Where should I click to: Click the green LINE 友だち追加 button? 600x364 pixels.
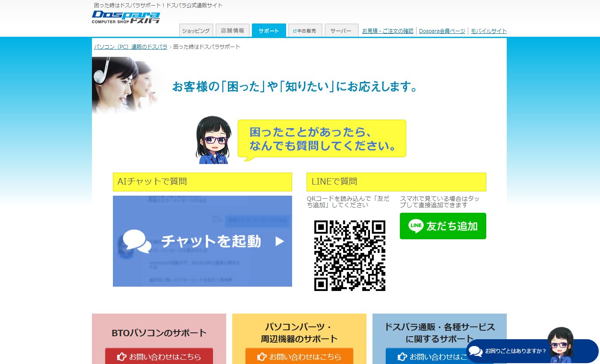coord(443,226)
